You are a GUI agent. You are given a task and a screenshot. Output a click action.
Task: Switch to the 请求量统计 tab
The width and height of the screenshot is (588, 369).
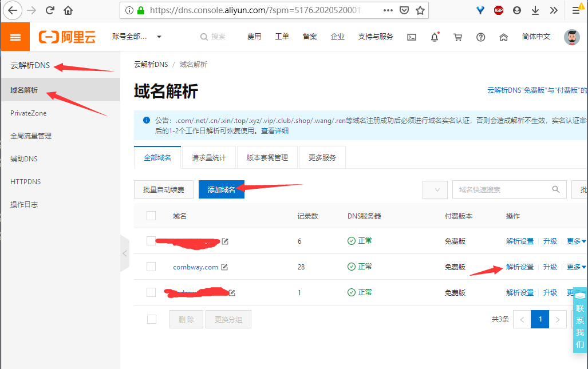[208, 158]
